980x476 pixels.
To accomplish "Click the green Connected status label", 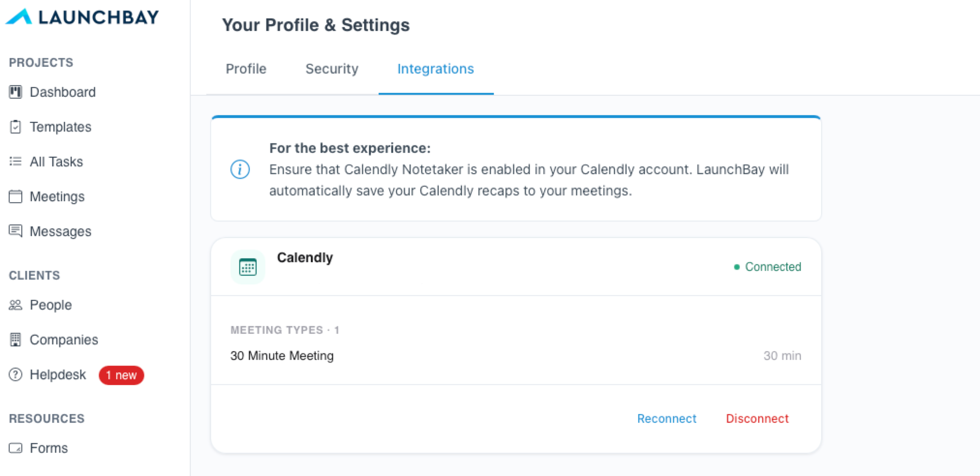I will click(773, 267).
